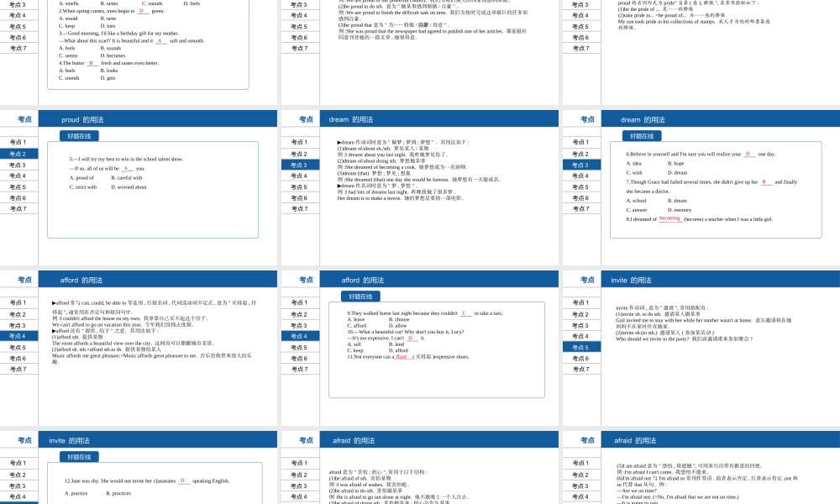Select highlighted 考点 3 in dream explanation slide
Image resolution: width=840 pixels, height=504 pixels.
point(300,165)
